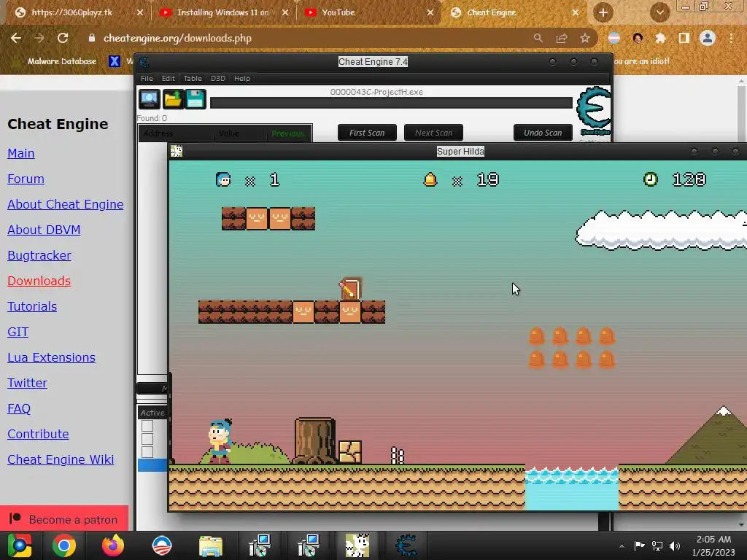
Task: Open the About DBVM link
Action: pos(44,230)
